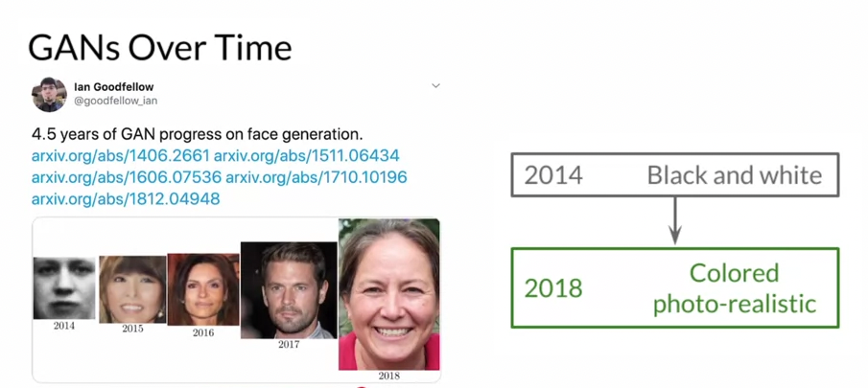Click the 2018 smiling woman face image
The width and height of the screenshot is (868, 388).
[389, 294]
